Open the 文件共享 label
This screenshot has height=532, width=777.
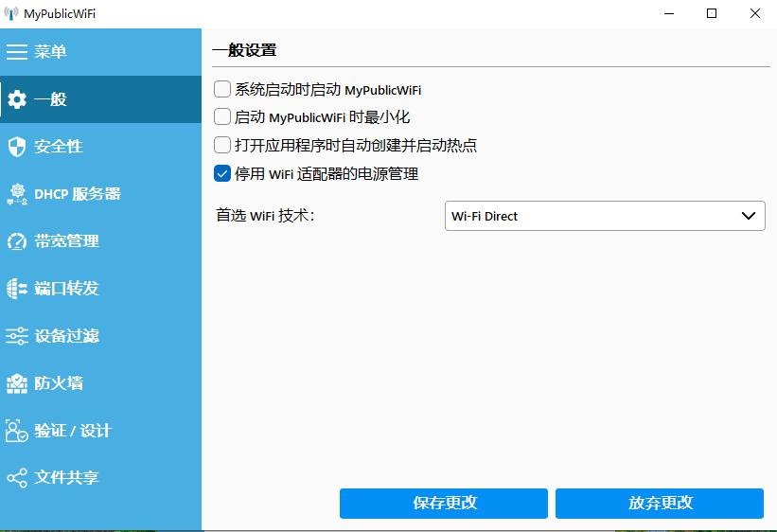click(66, 477)
